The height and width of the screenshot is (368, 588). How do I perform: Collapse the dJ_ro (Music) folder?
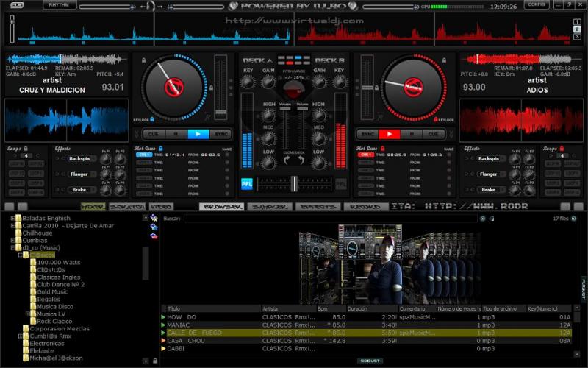click(12, 248)
